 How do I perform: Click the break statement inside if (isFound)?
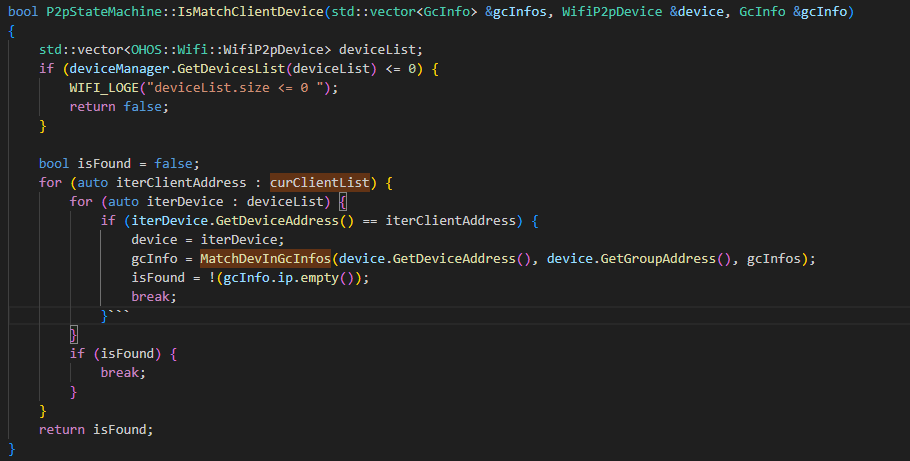[123, 373]
